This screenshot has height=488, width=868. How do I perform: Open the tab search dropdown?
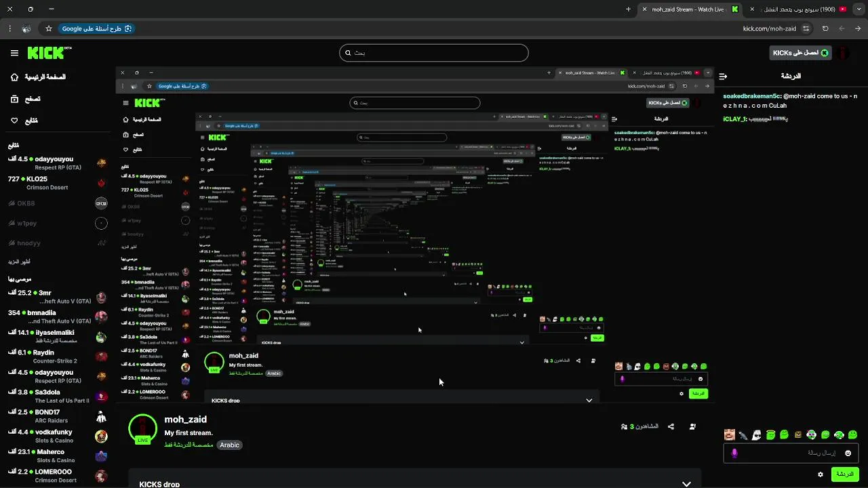pos(859,9)
